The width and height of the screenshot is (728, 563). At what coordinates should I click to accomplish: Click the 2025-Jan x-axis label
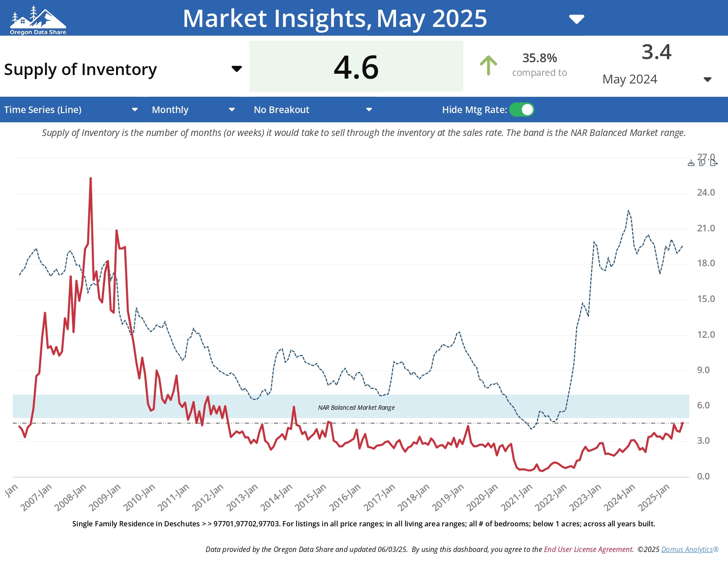pos(654,498)
